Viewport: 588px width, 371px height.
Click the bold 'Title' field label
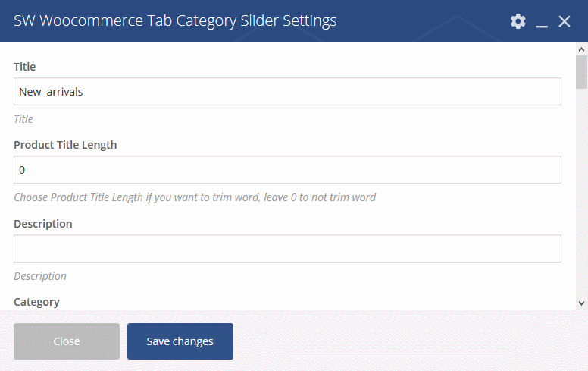tap(25, 67)
